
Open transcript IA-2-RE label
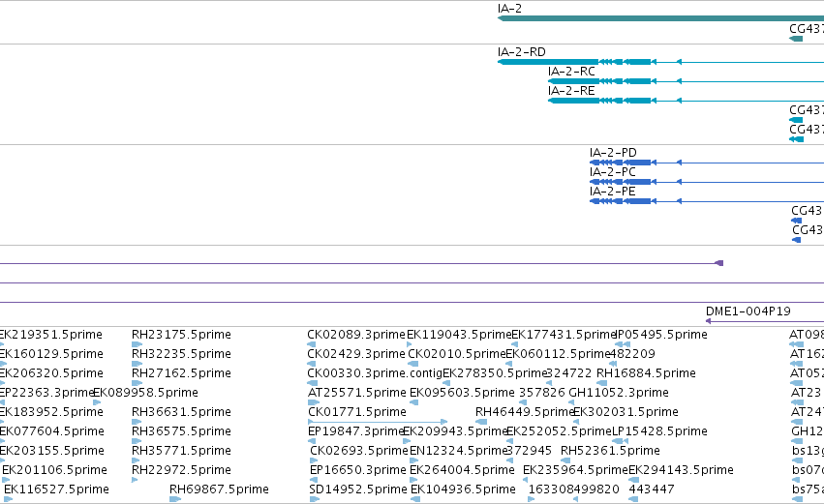(571, 91)
